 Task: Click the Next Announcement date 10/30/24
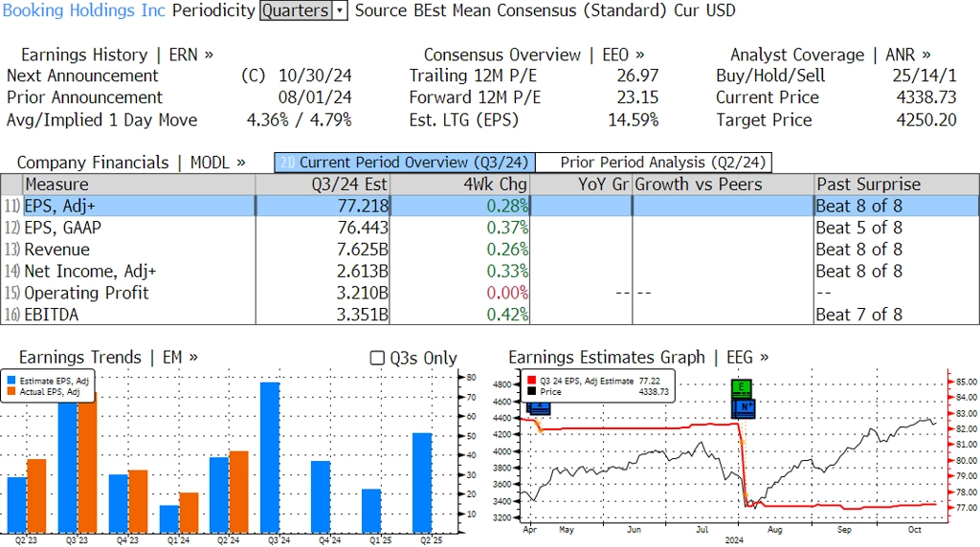click(x=315, y=76)
